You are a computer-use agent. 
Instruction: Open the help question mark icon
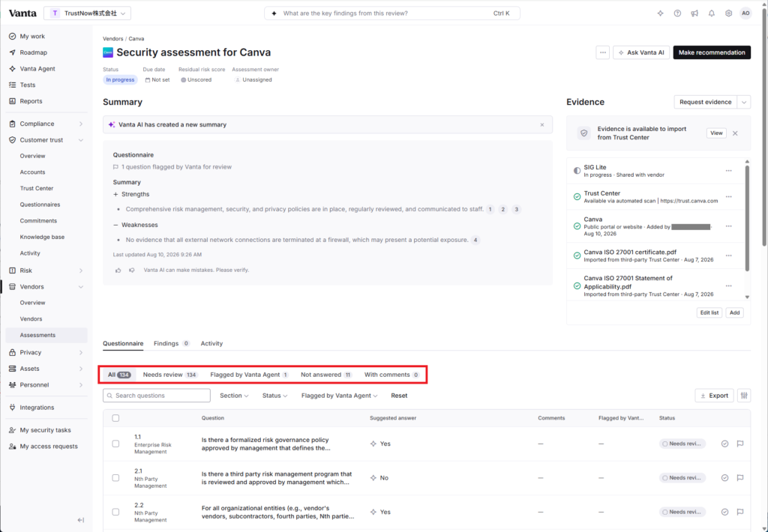click(x=677, y=13)
